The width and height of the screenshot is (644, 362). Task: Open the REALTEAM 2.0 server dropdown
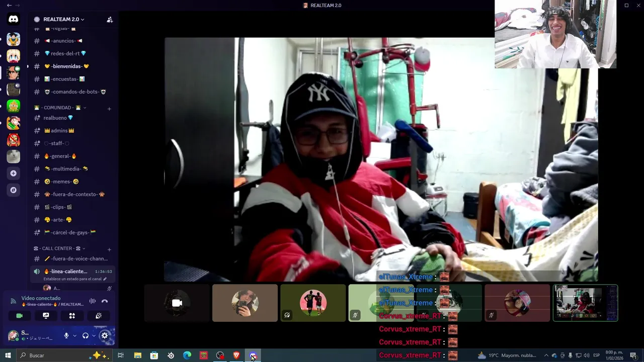pyautogui.click(x=63, y=20)
